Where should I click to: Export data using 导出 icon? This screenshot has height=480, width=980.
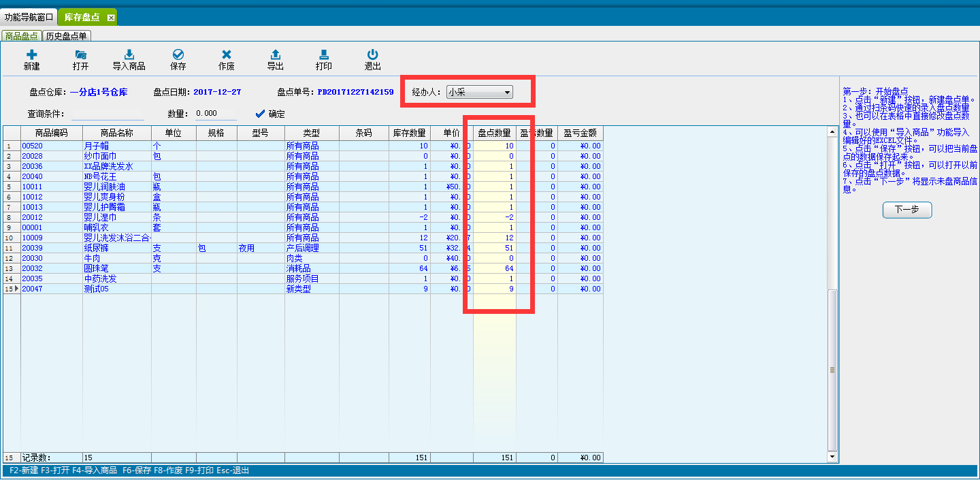click(x=275, y=55)
